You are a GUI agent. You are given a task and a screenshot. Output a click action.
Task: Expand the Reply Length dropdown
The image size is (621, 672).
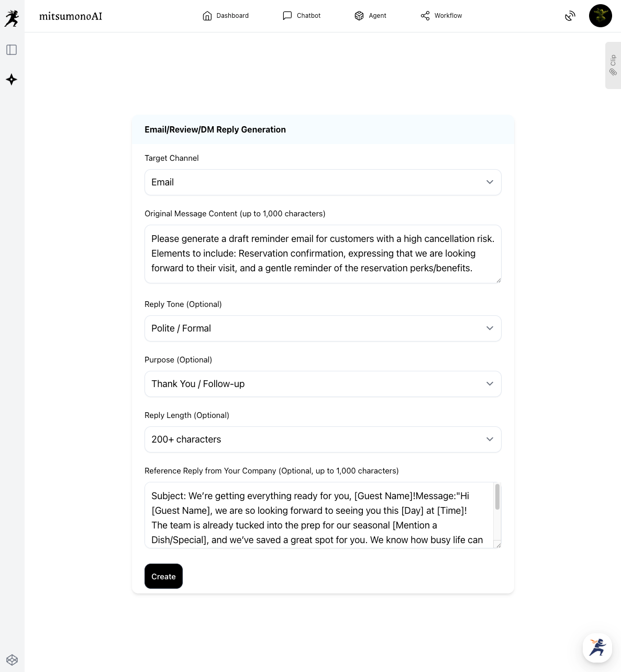(x=323, y=439)
